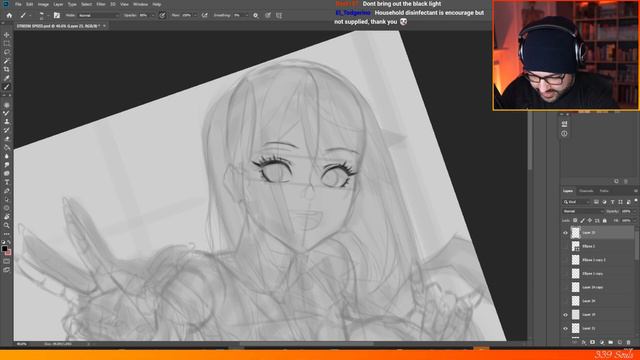Select the Magic Wand tool
This screenshot has height=360, width=640.
point(7,61)
